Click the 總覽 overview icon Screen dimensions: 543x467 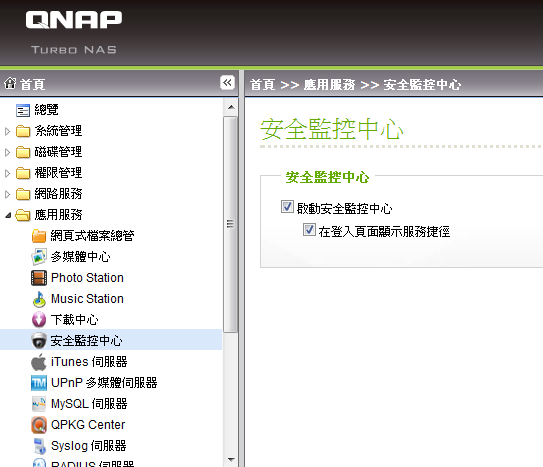coord(23,110)
